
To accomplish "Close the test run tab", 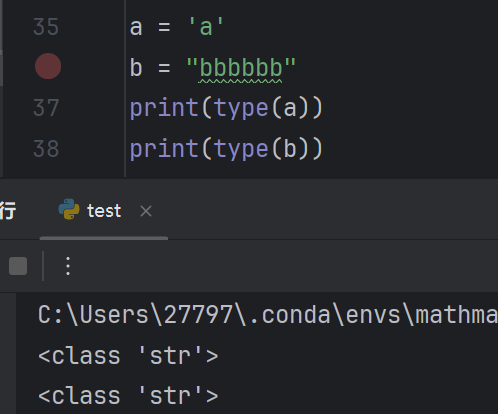I will [x=146, y=211].
